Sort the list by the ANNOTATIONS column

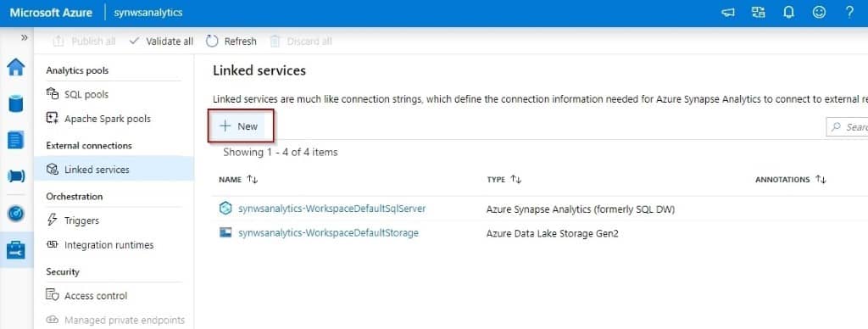[x=791, y=180]
